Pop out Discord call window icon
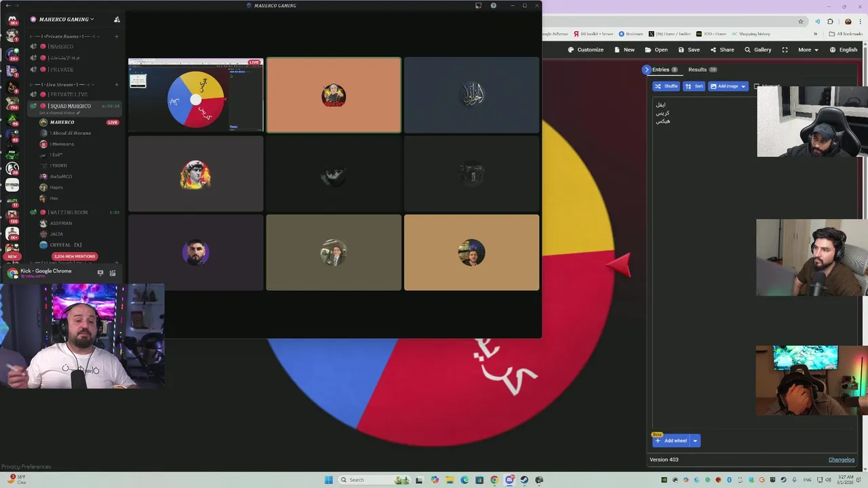The image size is (868, 488). [478, 5]
